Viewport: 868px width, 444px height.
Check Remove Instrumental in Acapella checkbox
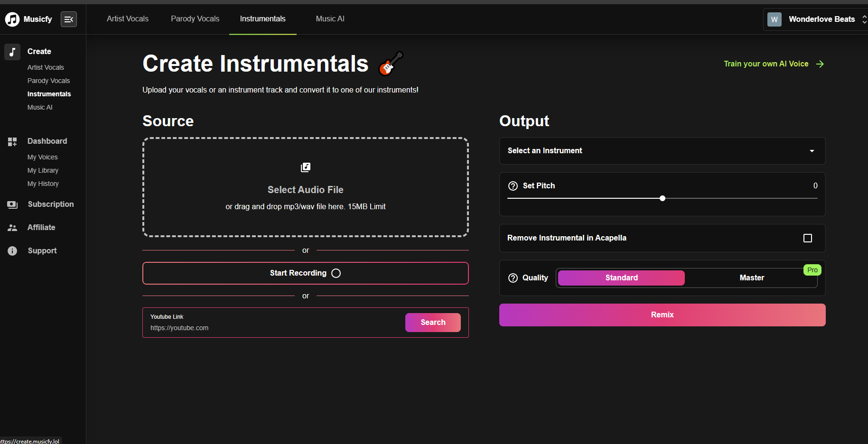click(x=808, y=238)
